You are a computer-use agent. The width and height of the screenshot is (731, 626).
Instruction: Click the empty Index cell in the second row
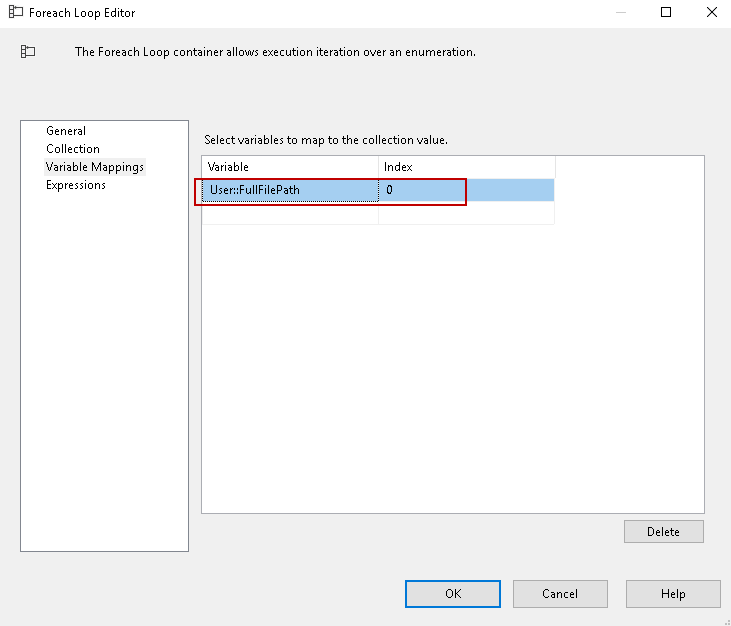pyautogui.click(x=466, y=213)
